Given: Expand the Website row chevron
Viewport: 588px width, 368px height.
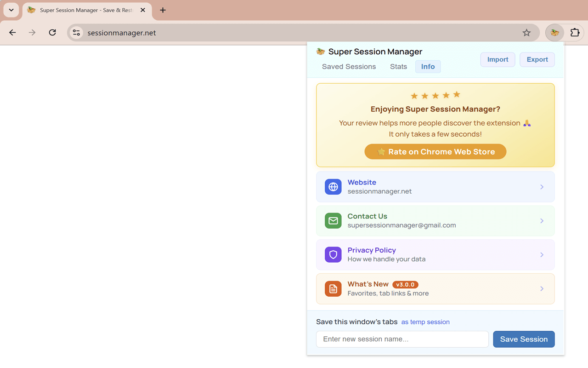Looking at the screenshot, I should click(542, 187).
